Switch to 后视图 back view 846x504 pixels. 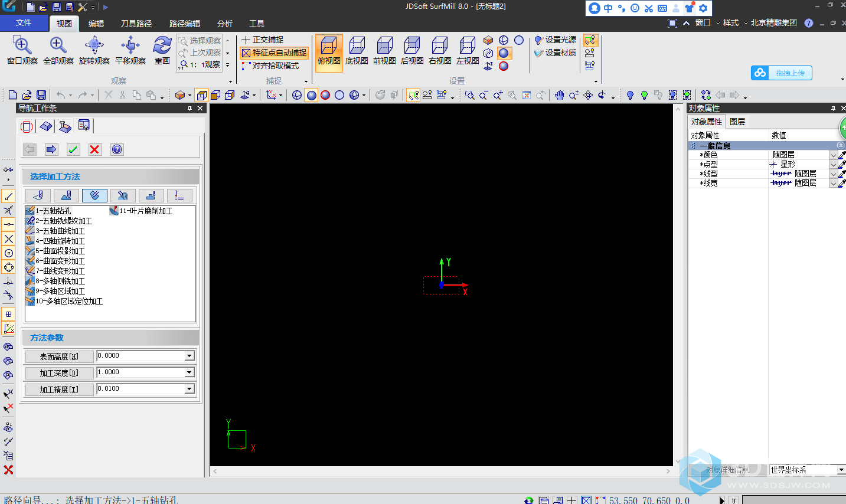[x=412, y=51]
